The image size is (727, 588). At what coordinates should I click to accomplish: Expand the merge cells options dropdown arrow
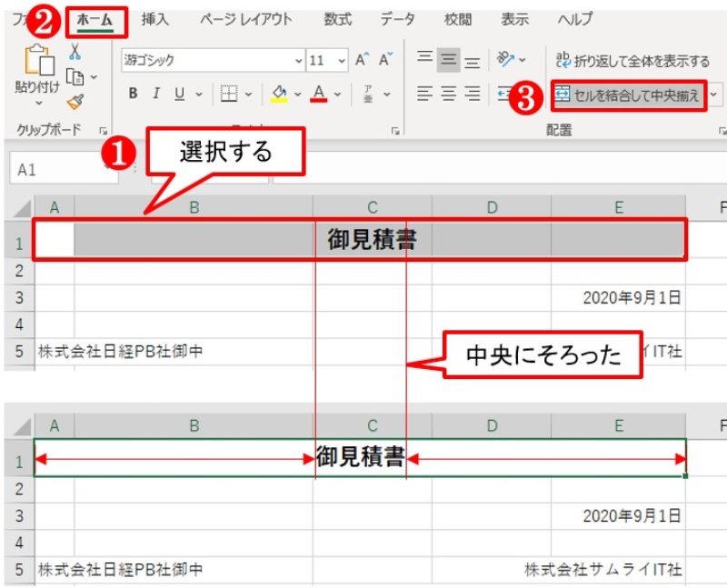tap(714, 95)
